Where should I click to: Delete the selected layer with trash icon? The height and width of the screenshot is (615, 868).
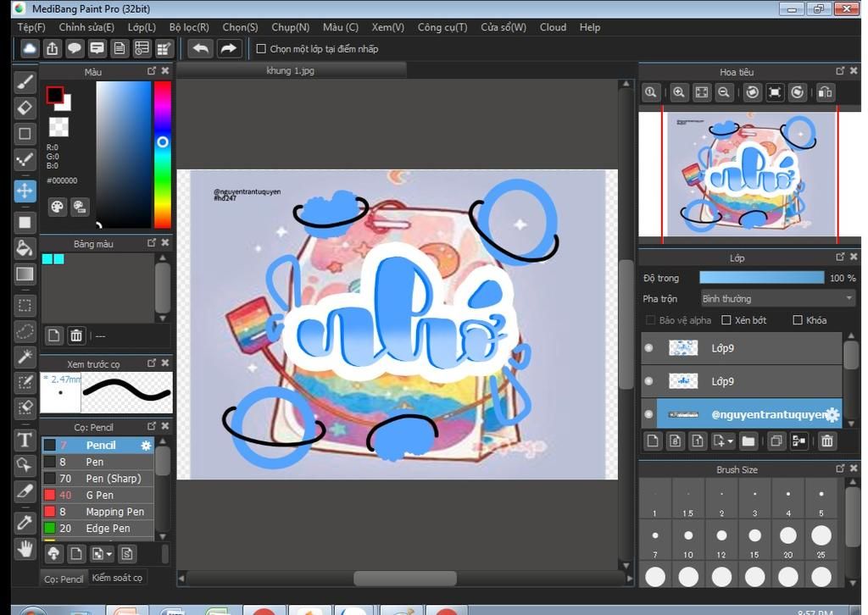coord(827,441)
